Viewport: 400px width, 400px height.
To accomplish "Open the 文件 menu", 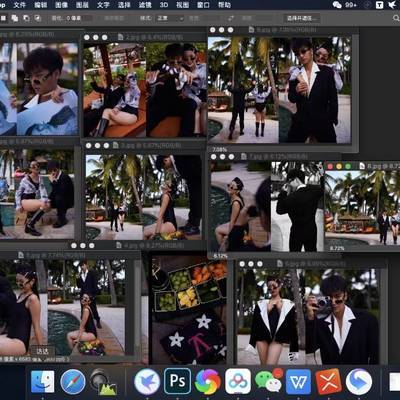I will (20, 5).
